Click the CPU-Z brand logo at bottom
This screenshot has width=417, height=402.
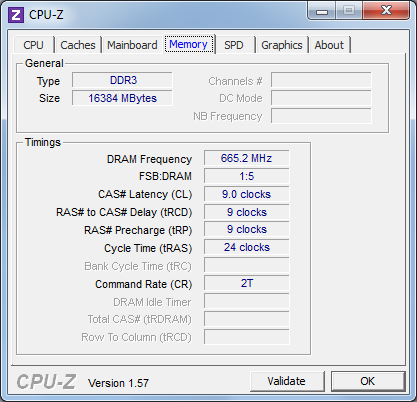pyautogui.click(x=46, y=382)
